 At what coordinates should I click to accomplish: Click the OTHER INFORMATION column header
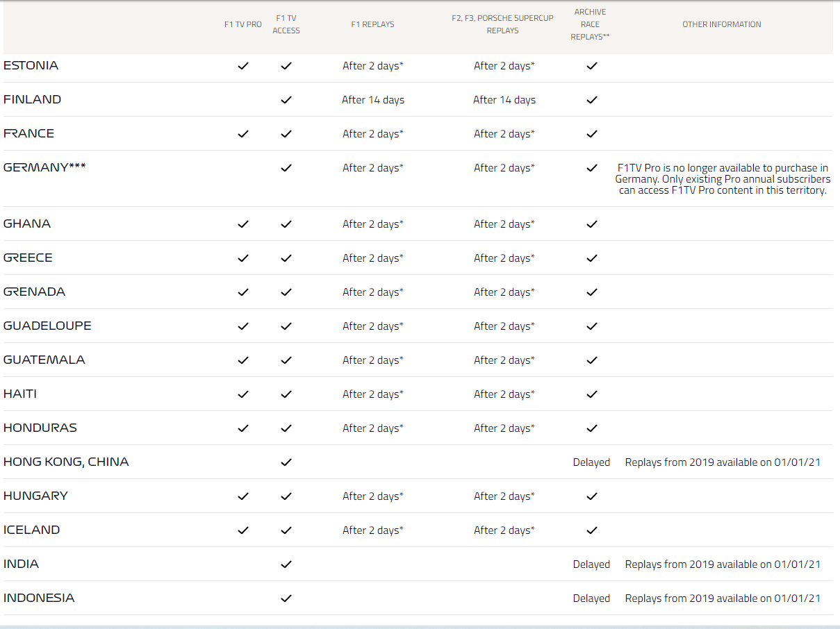(721, 24)
